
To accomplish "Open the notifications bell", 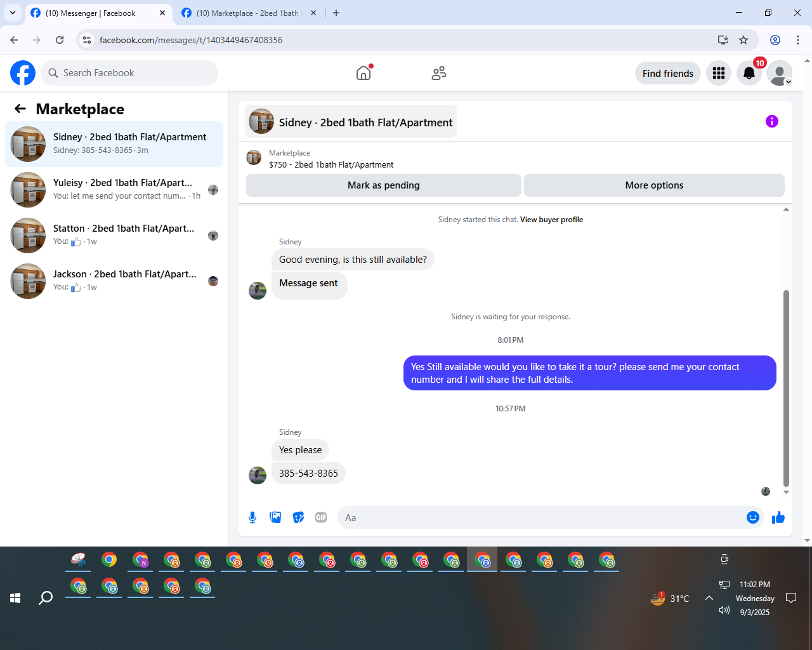I will 749,73.
